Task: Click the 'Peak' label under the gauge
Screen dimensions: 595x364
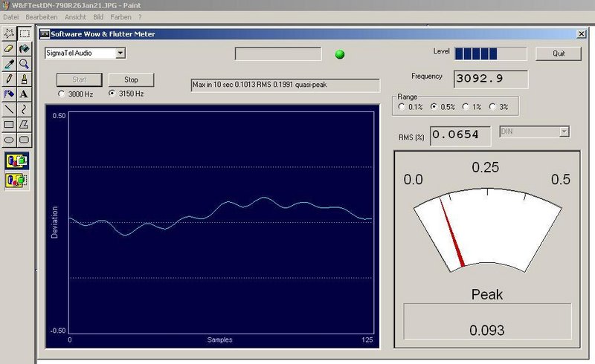Action: [487, 295]
